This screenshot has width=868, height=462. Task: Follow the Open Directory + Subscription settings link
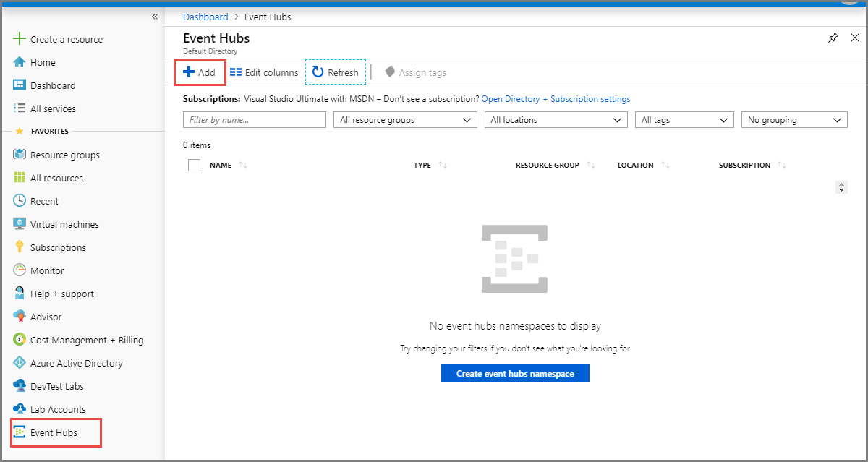click(x=556, y=99)
